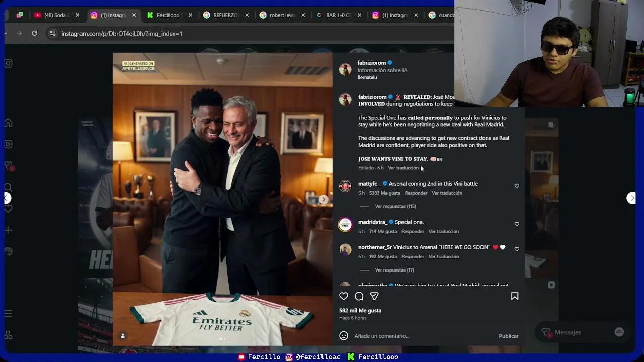The width and height of the screenshot is (644, 362).
Task: Click Ver traducción under the post caption
Action: tap(403, 168)
